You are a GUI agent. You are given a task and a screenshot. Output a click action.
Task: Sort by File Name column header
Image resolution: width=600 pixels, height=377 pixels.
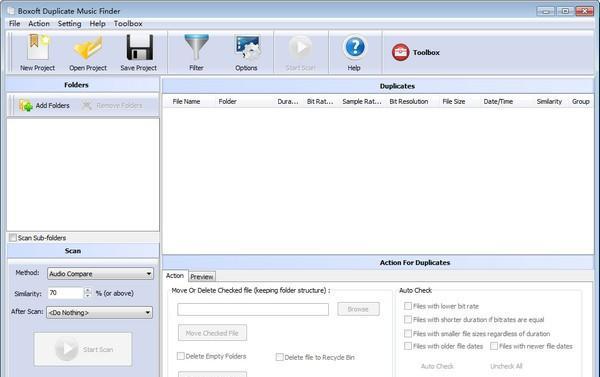[x=186, y=101]
